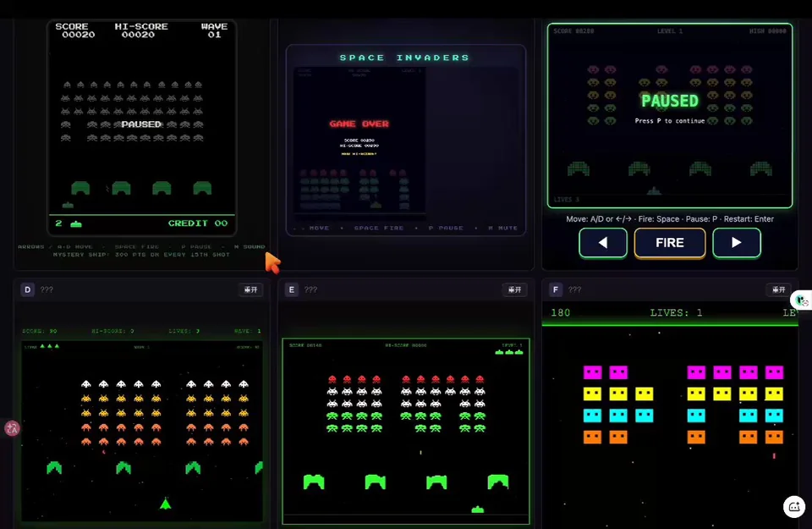Click the ??? label beside badge E
The image size is (812, 529).
click(x=310, y=289)
